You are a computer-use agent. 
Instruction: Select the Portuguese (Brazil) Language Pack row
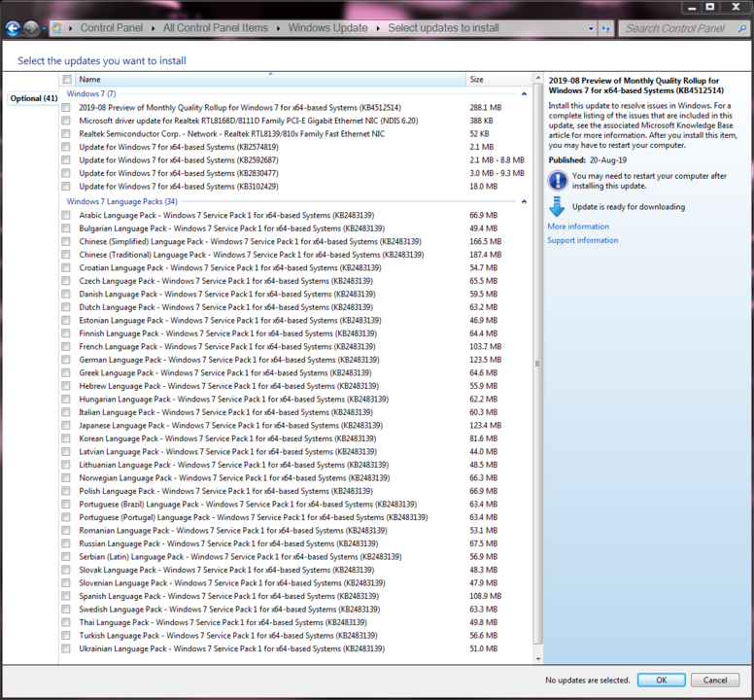tap(293, 505)
